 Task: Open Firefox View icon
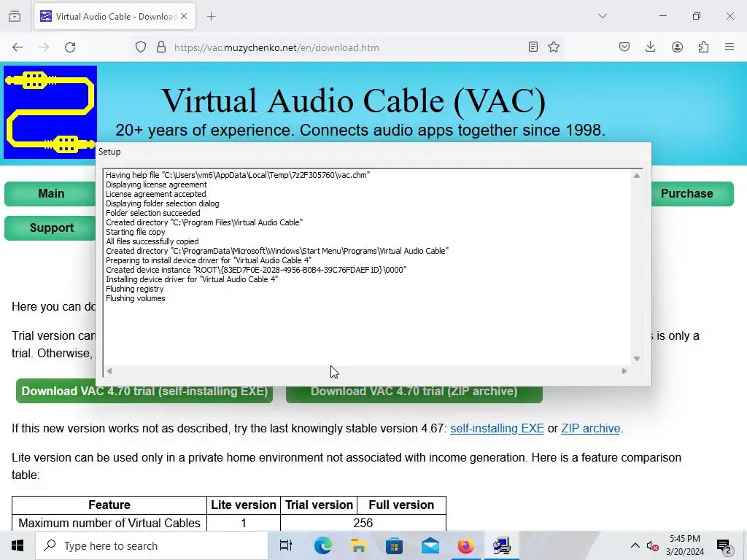15,16
